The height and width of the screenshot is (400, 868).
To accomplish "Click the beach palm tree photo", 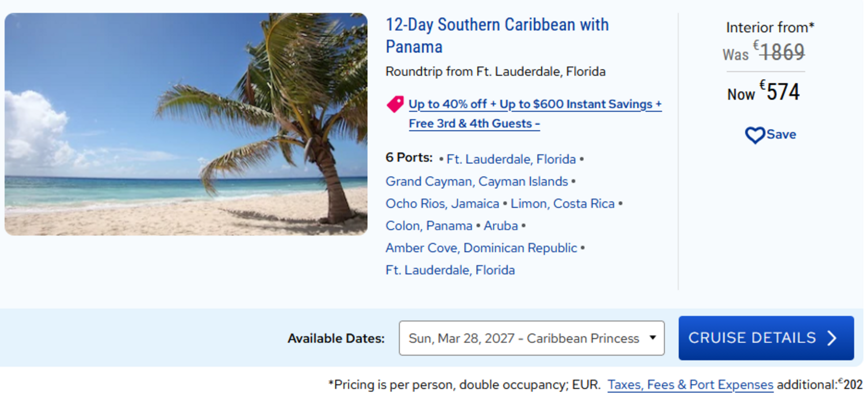I will (x=186, y=124).
